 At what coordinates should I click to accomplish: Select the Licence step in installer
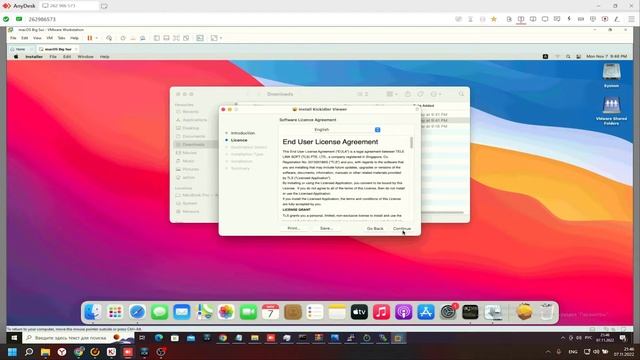pyautogui.click(x=239, y=140)
